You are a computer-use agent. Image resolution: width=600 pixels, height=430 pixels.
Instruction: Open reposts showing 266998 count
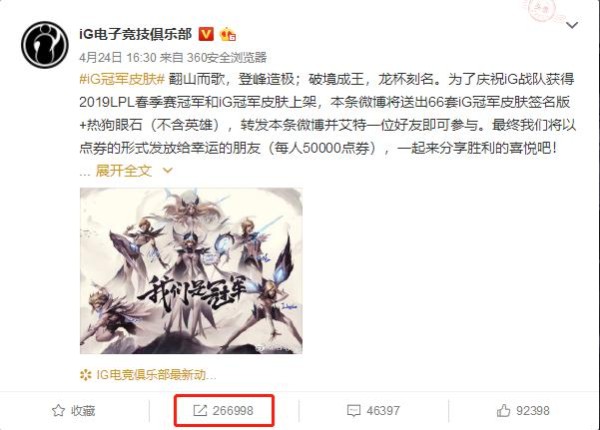coord(223,410)
